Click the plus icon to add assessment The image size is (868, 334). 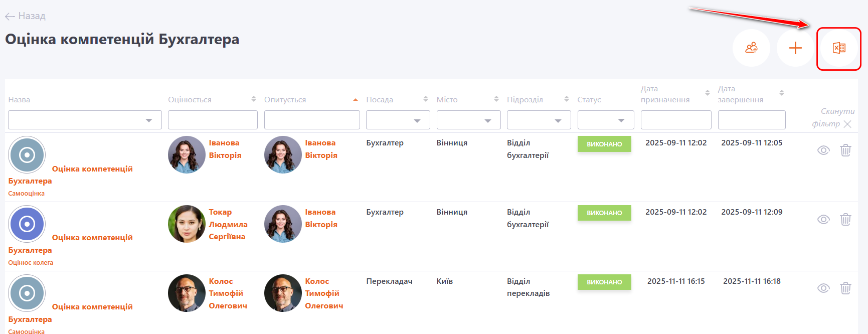click(795, 48)
